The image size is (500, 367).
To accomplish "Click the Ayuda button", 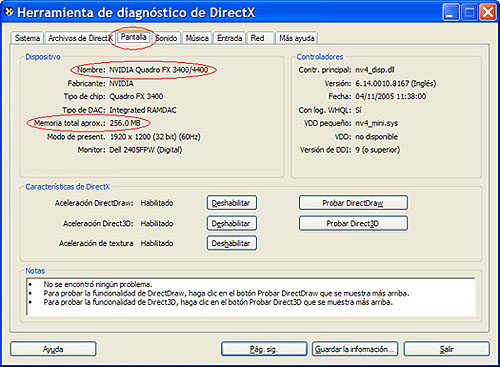I will [x=53, y=349].
